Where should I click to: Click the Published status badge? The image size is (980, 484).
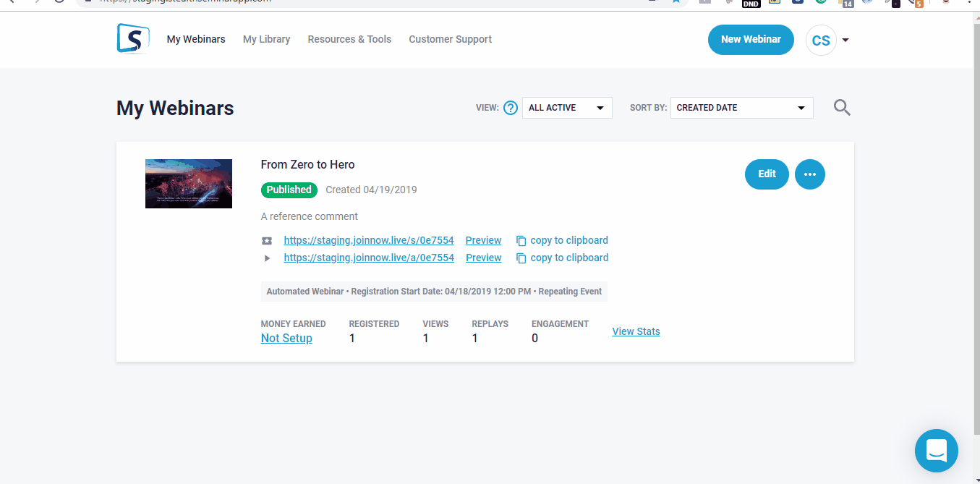coord(289,190)
